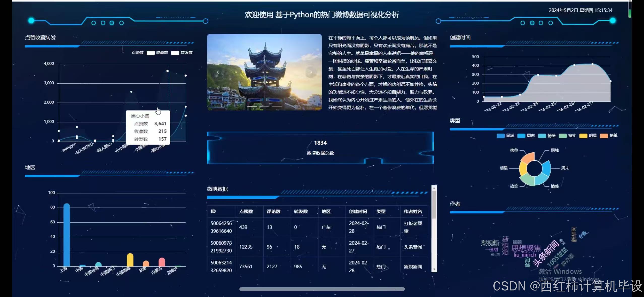The height and width of the screenshot is (297, 644).
Task: Click the 思想聚焦 word in the word cloud
Action: [x=526, y=248]
